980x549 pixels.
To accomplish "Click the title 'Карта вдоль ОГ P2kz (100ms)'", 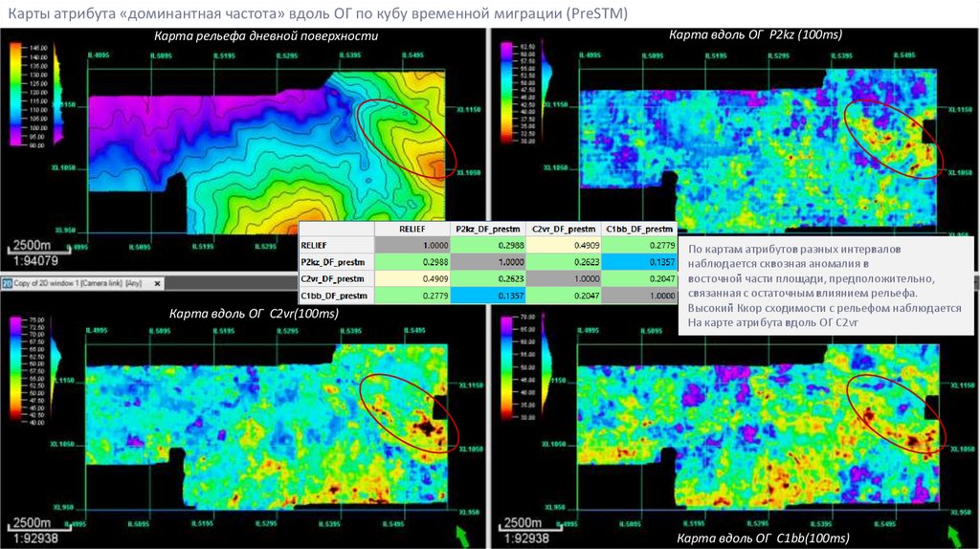I will (755, 34).
